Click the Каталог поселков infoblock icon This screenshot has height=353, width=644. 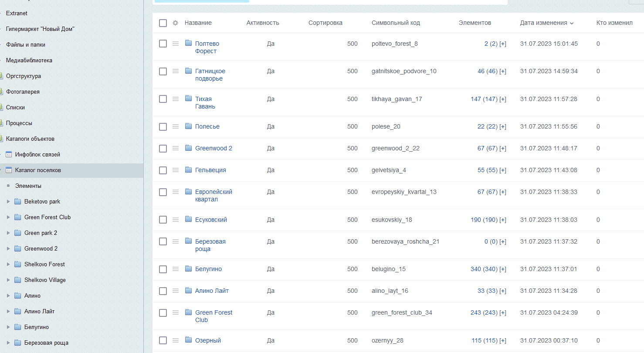pos(9,170)
